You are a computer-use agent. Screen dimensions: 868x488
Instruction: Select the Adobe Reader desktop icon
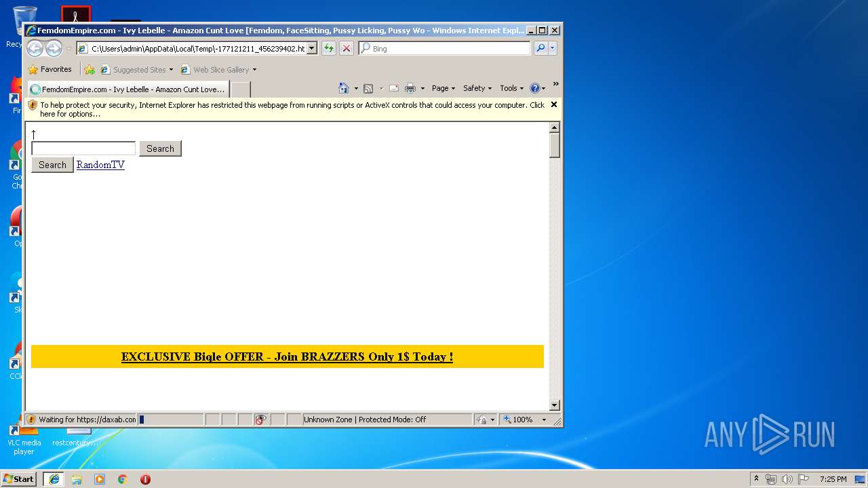point(75,15)
